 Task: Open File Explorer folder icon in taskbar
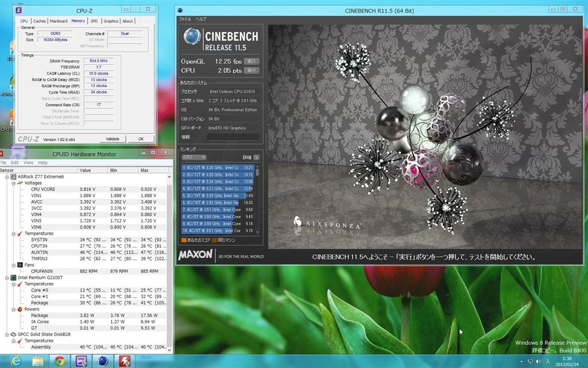[x=37, y=361]
